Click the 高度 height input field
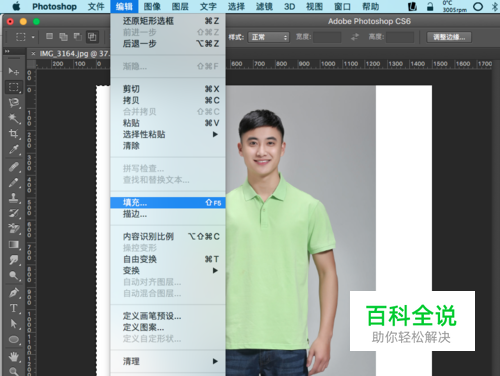The height and width of the screenshot is (376, 500). [400, 37]
